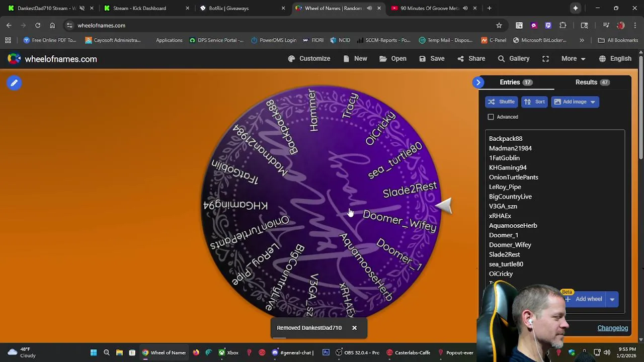Click the Madman21984 entry line
The width and height of the screenshot is (644, 362).
coord(510,148)
